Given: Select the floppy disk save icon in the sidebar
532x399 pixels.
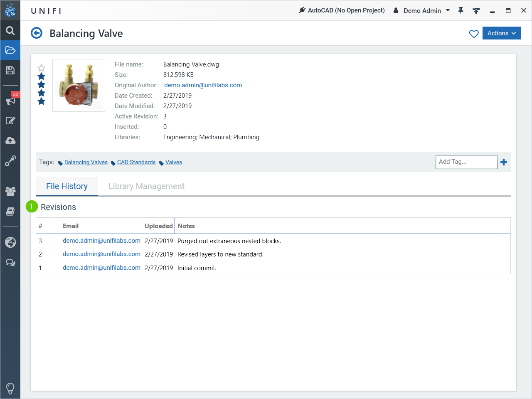Looking at the screenshot, I should click(10, 70).
